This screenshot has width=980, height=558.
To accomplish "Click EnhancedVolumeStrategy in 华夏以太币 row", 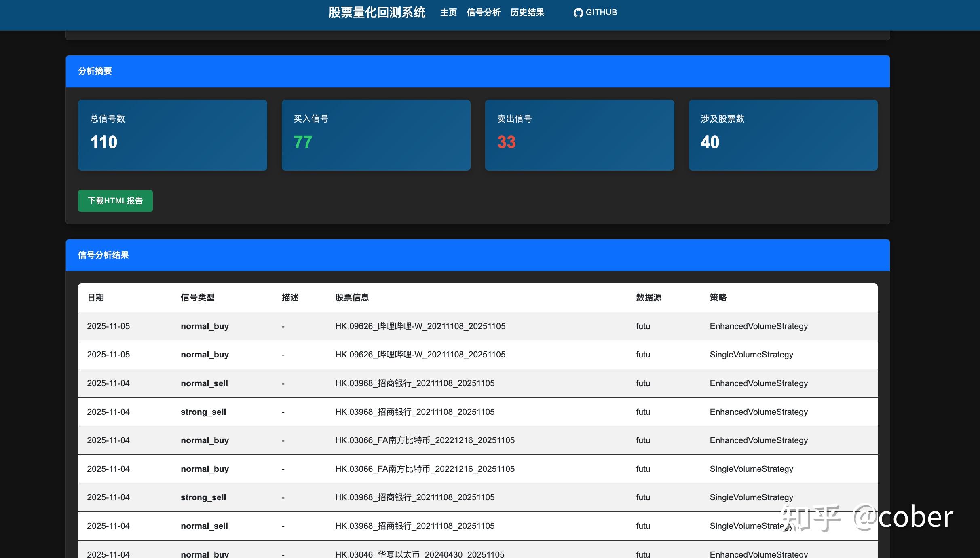I will pyautogui.click(x=759, y=554).
